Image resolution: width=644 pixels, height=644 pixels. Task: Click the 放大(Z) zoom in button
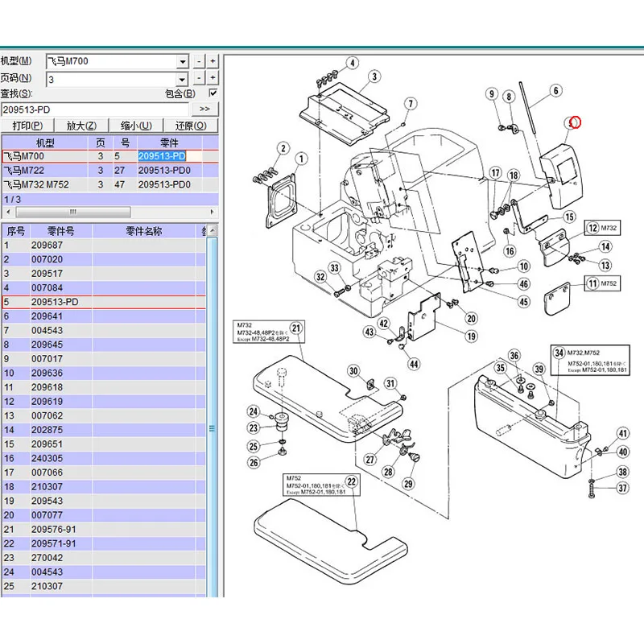82,126
